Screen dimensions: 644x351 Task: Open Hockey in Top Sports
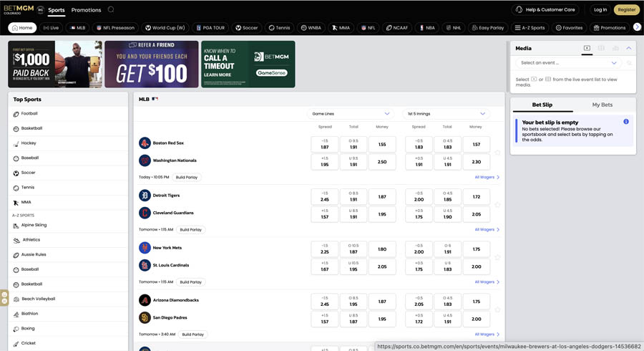tap(68, 143)
